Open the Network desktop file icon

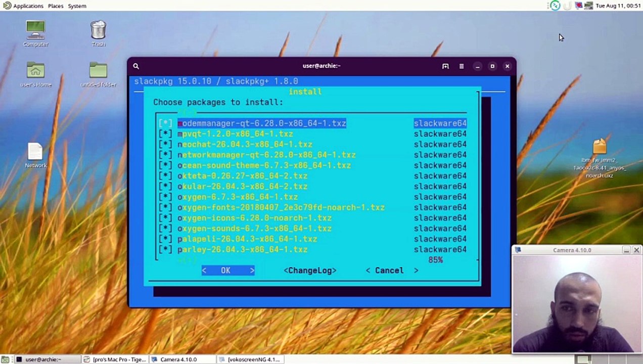(35, 155)
